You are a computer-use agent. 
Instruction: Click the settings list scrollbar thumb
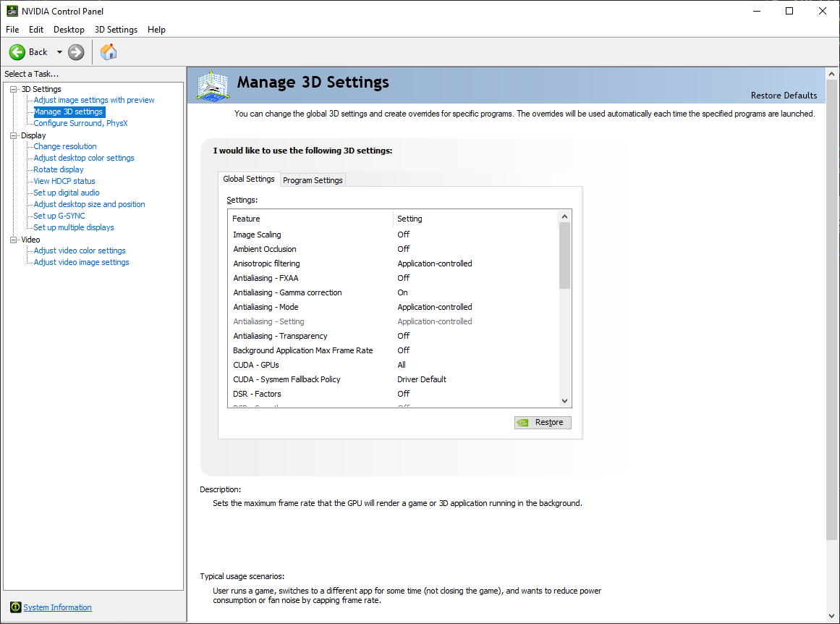click(564, 256)
